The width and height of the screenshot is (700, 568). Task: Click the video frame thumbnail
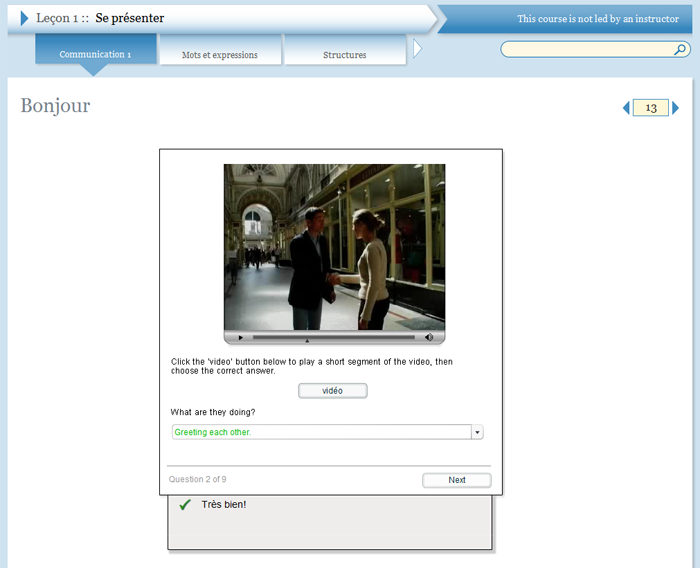tap(334, 247)
